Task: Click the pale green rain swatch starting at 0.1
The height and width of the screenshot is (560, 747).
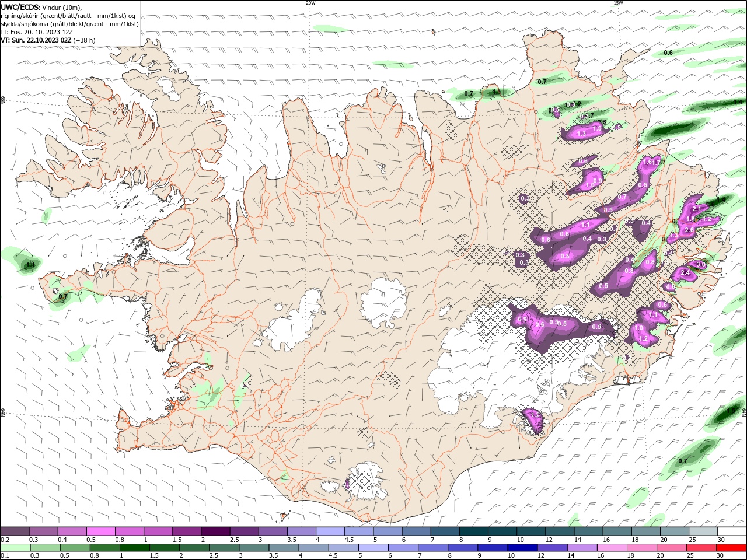Action: [15, 548]
